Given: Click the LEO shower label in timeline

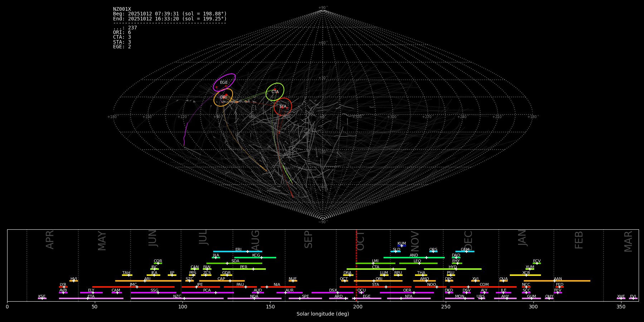Looking at the screenshot, I should pyautogui.click(x=418, y=261).
